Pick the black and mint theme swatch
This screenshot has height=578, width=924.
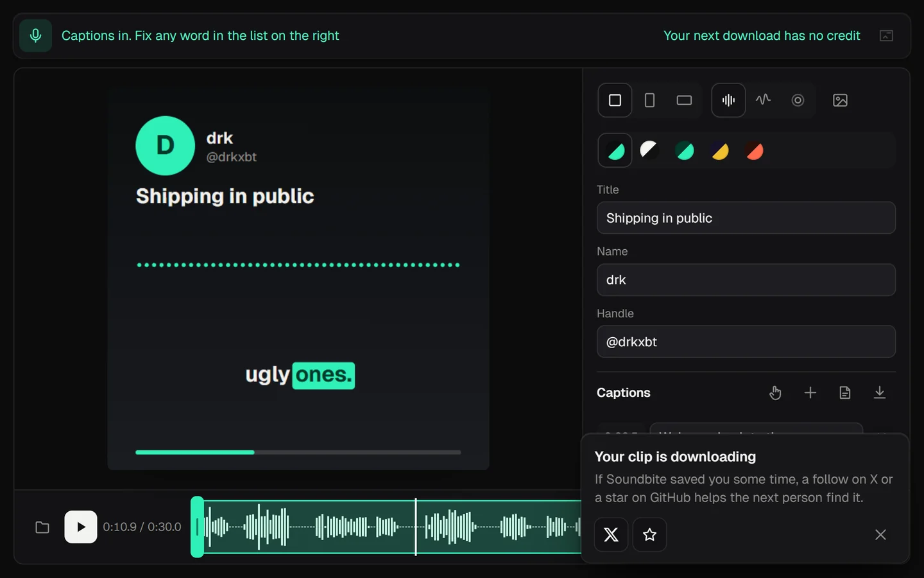click(615, 150)
